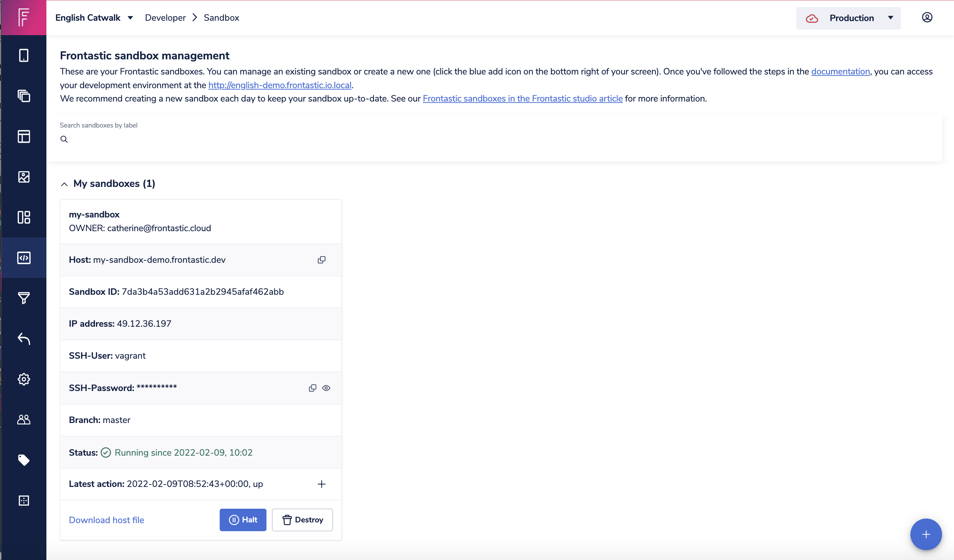Copy the SSH-Password to clipboard
Viewport: 954px width, 560px height.
click(312, 388)
